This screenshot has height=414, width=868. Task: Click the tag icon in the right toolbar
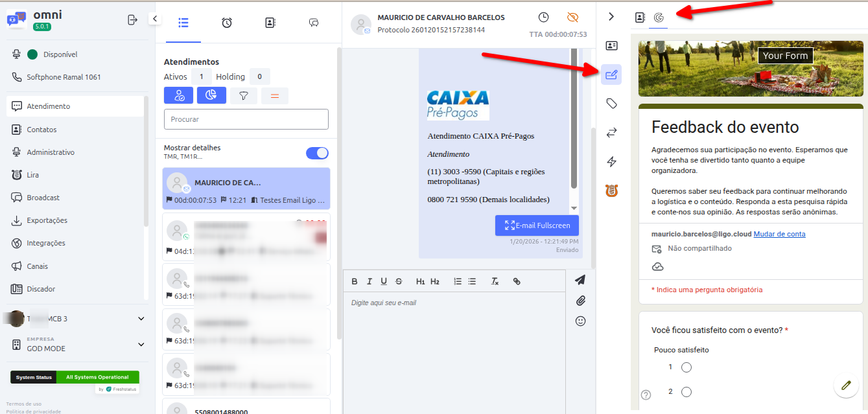pyautogui.click(x=611, y=102)
